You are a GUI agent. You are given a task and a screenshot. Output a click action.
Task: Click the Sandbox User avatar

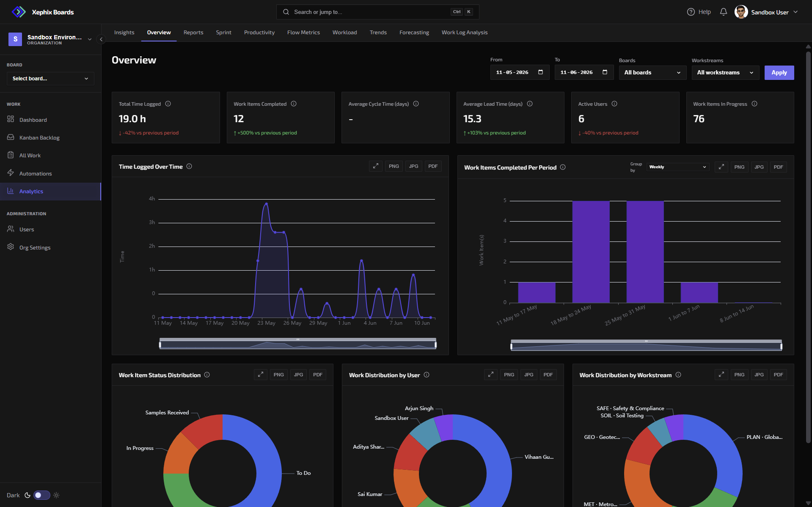coord(741,12)
